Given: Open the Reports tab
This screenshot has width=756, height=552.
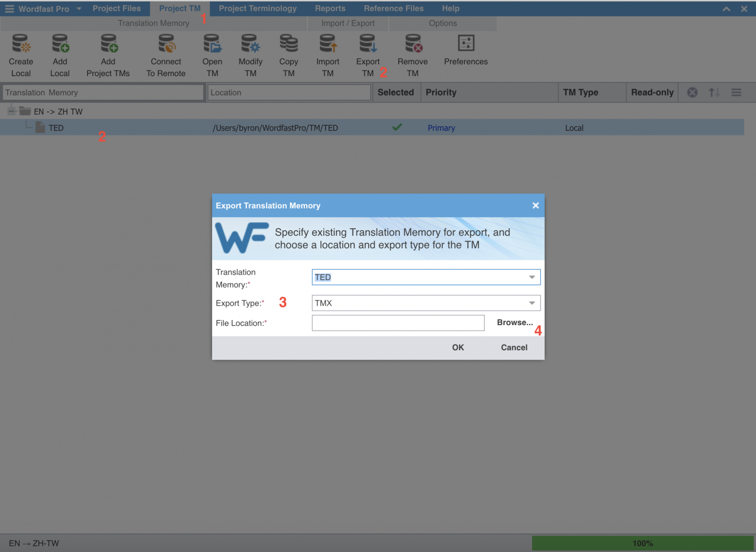Looking at the screenshot, I should pos(330,9).
